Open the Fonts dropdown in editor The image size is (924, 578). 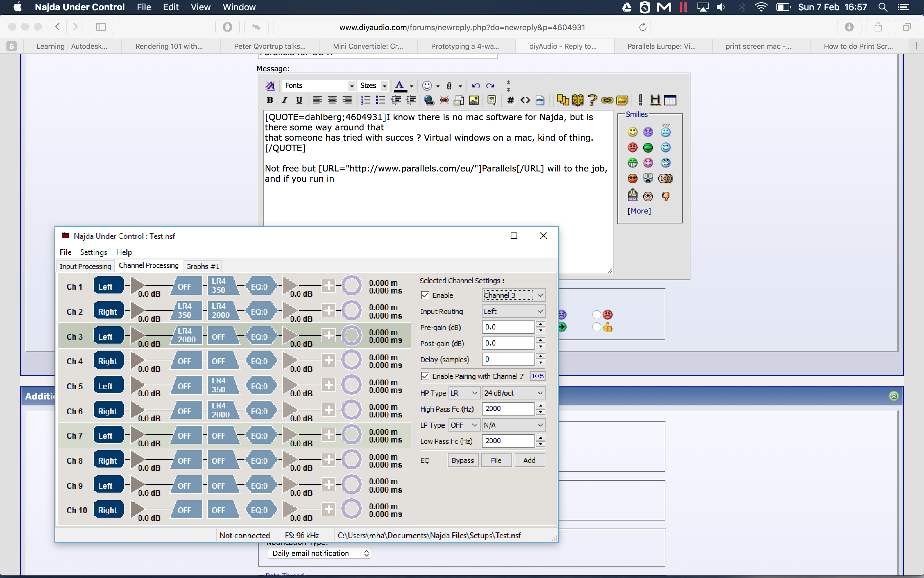coord(319,86)
